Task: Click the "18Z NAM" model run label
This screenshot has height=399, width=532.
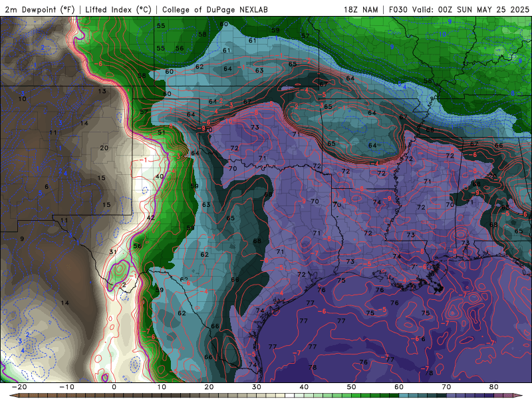Action: pos(361,9)
